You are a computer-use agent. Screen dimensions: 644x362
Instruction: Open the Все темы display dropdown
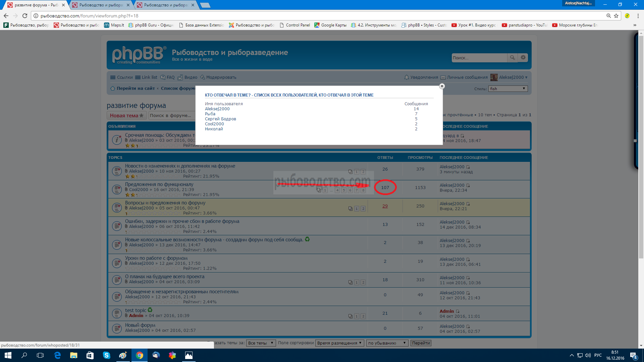pyautogui.click(x=261, y=343)
